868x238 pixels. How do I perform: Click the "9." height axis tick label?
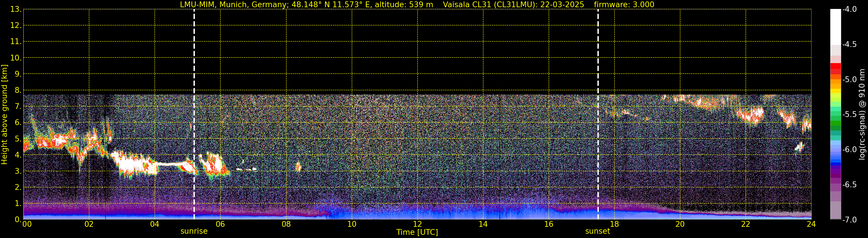pyautogui.click(x=18, y=74)
